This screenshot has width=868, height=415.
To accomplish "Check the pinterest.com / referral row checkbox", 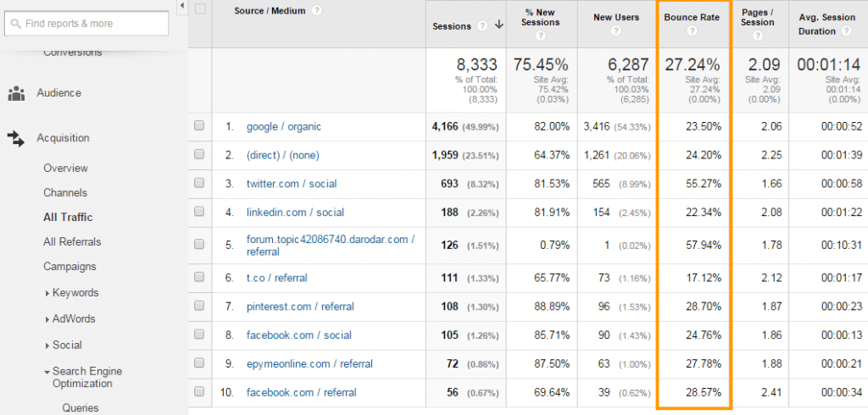I will [199, 306].
